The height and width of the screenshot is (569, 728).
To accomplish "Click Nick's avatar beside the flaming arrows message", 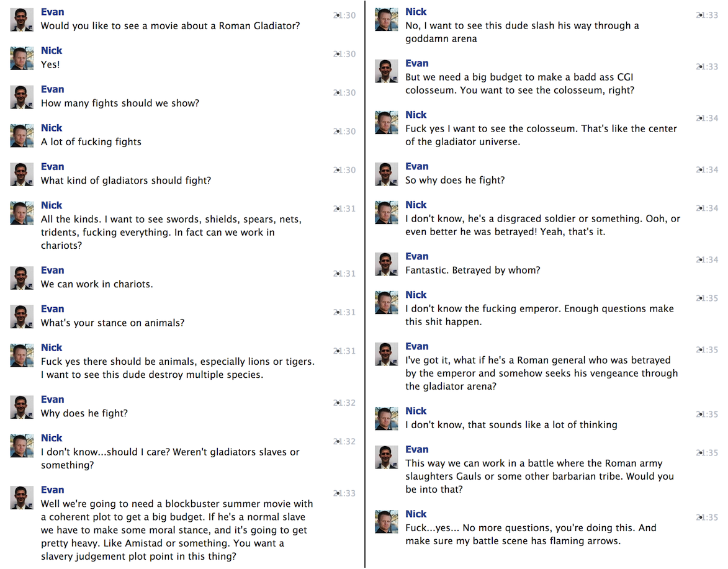I will 386,522.
